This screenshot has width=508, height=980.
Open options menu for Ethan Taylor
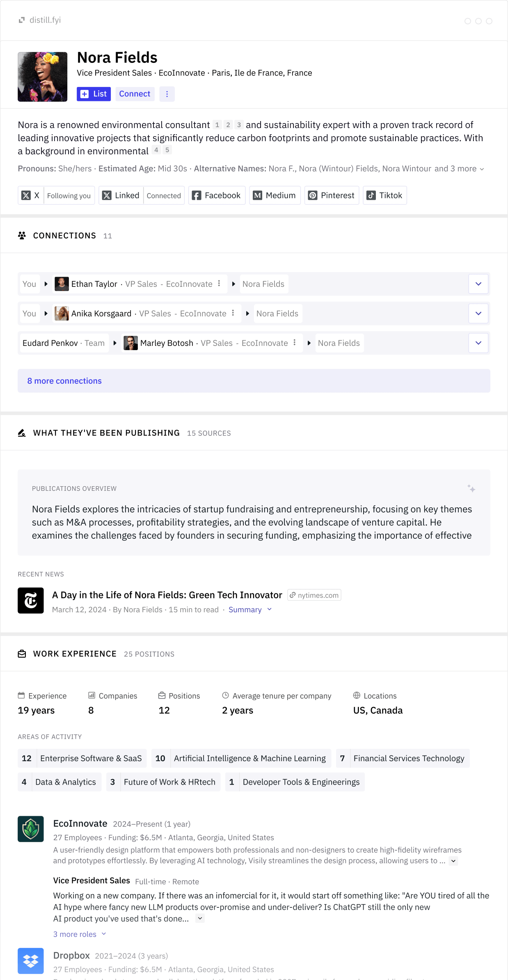click(x=219, y=284)
